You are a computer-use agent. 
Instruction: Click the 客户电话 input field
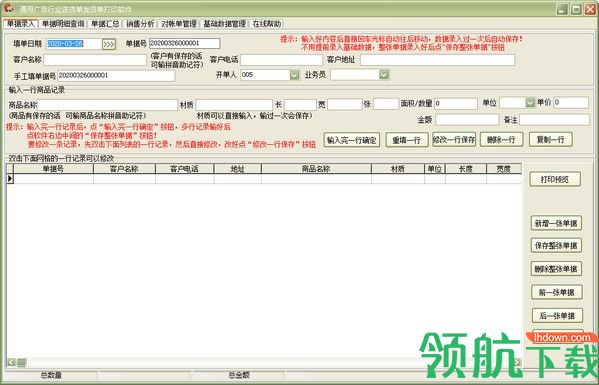(282, 60)
